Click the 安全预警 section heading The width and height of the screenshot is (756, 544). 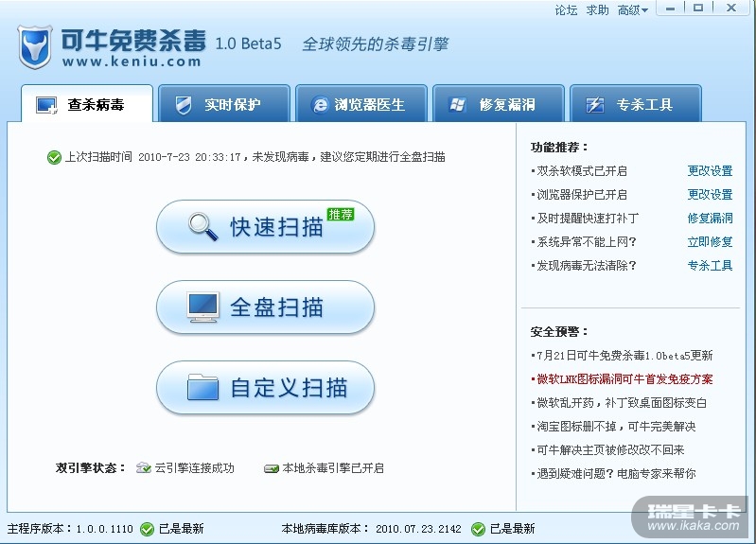pos(559,332)
